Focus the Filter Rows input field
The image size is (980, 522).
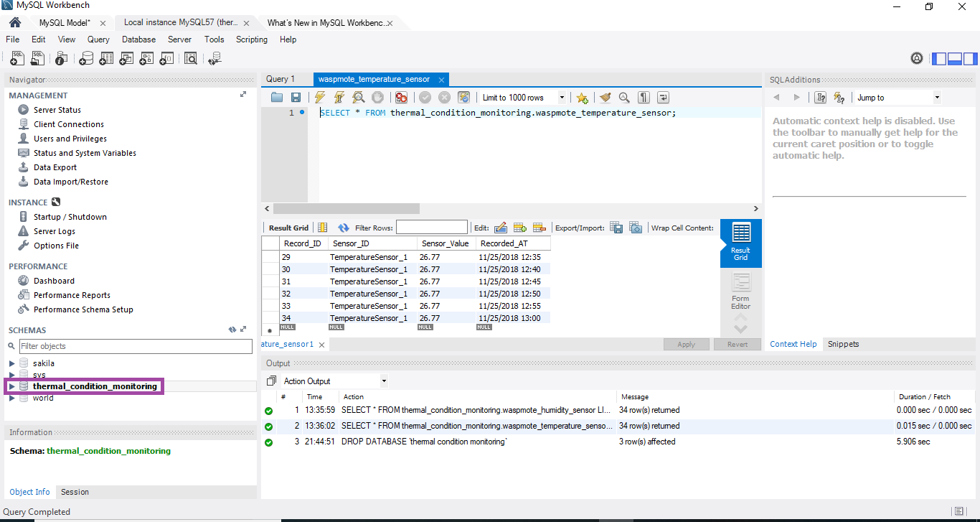[x=432, y=228]
